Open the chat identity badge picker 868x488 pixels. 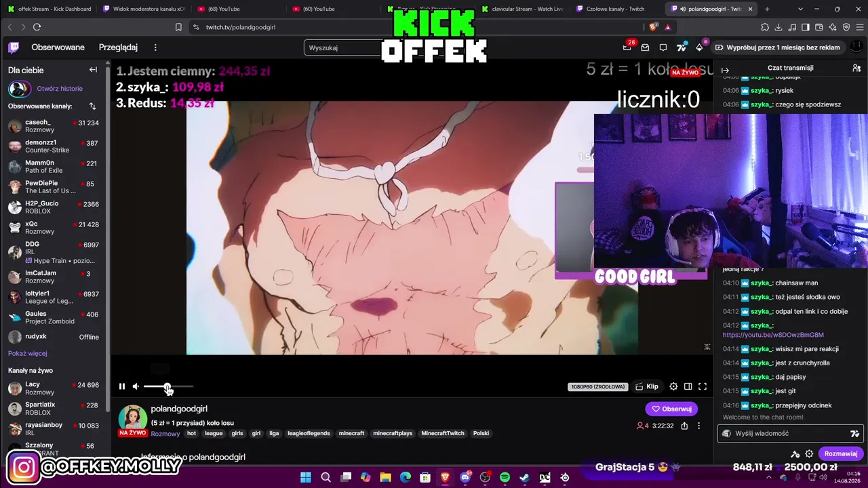point(727,434)
